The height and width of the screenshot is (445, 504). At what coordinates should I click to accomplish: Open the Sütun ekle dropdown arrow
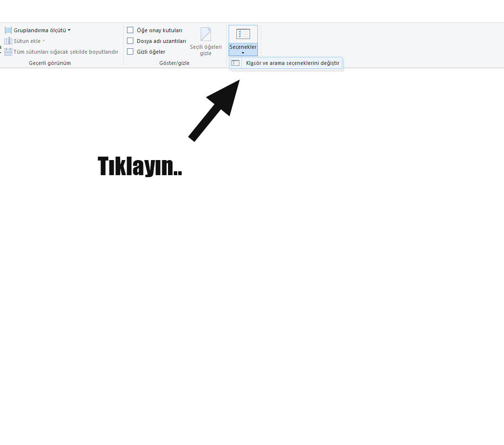click(43, 41)
